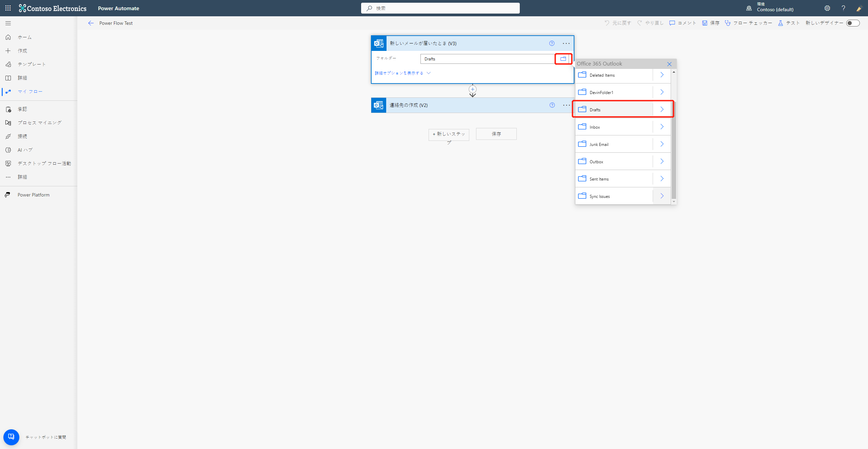
Task: Expand the DevinFolder1 folder arrow
Action: (x=662, y=92)
